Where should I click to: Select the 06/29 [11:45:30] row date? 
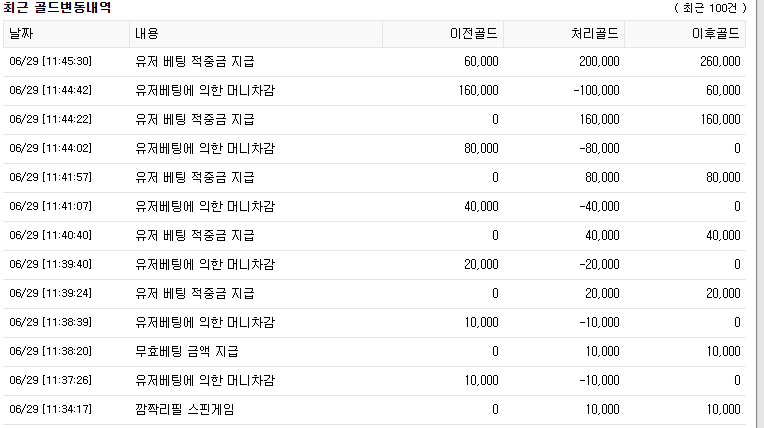(x=51, y=61)
